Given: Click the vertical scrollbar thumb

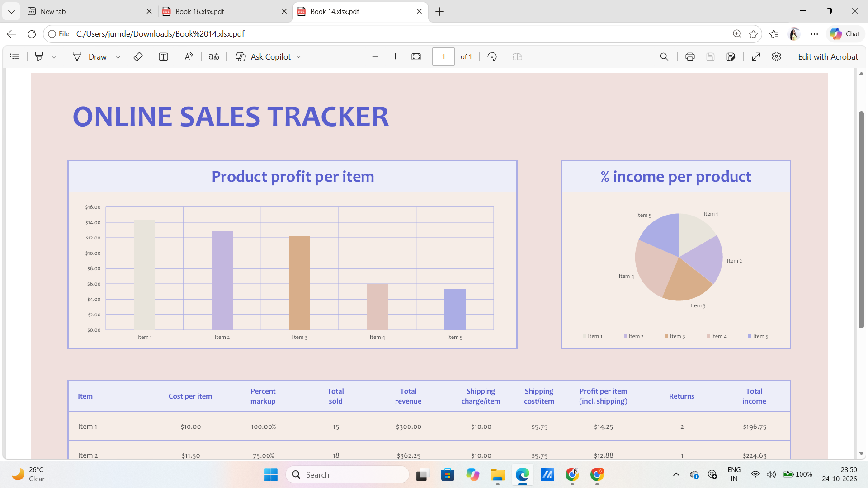Looking at the screenshot, I should click(x=861, y=220).
